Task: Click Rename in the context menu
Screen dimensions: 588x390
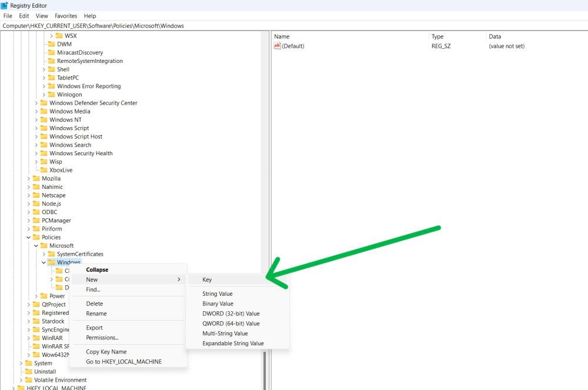Action: 128,314
